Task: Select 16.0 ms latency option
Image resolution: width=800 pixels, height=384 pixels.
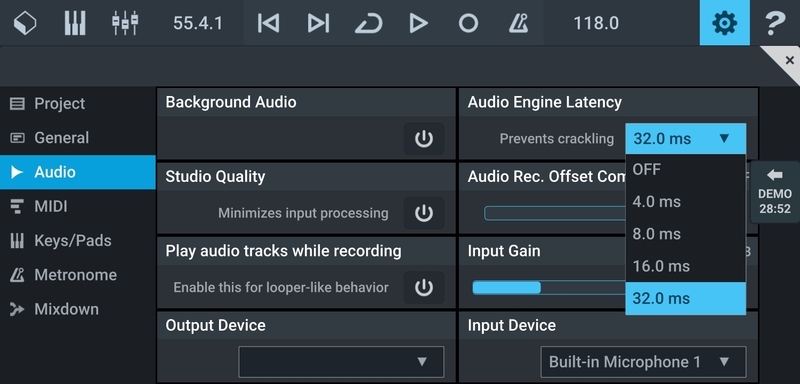Action: point(685,266)
